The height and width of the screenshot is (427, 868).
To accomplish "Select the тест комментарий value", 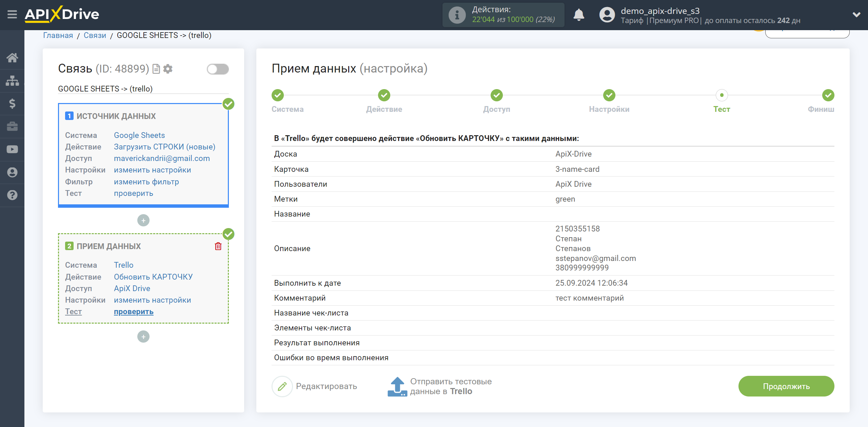I will (590, 298).
